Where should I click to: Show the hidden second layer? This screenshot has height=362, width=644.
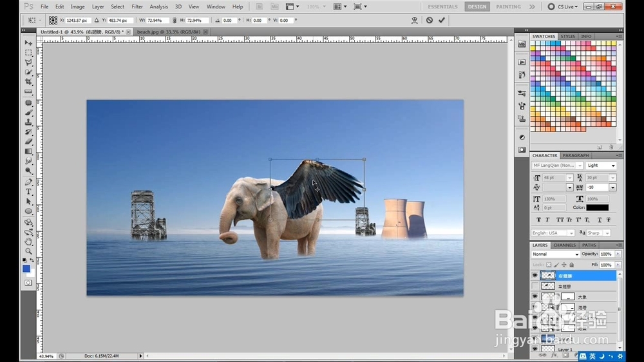(x=535, y=286)
